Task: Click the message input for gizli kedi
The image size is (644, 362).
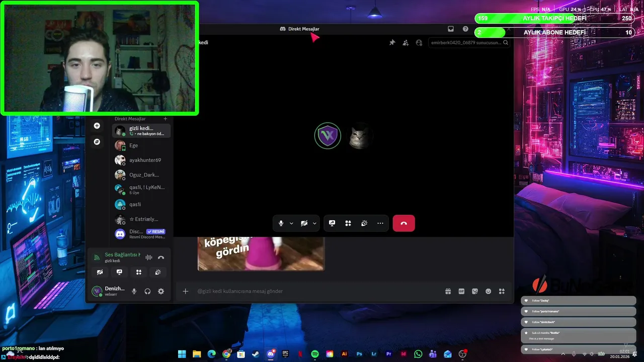Action: click(317, 291)
